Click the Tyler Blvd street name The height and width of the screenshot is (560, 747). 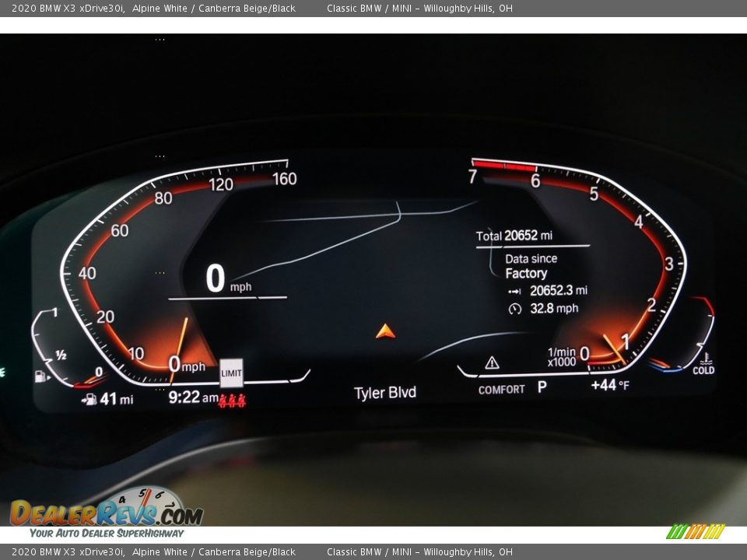point(385,392)
